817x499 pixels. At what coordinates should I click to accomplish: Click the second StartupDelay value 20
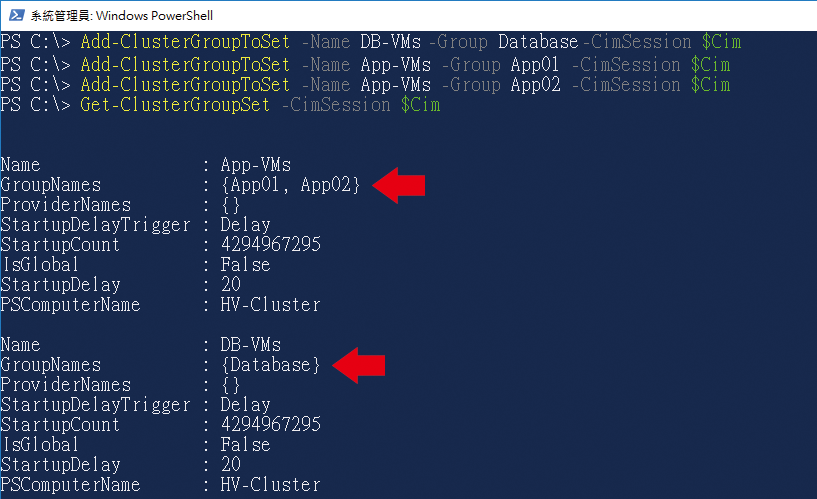pyautogui.click(x=230, y=465)
